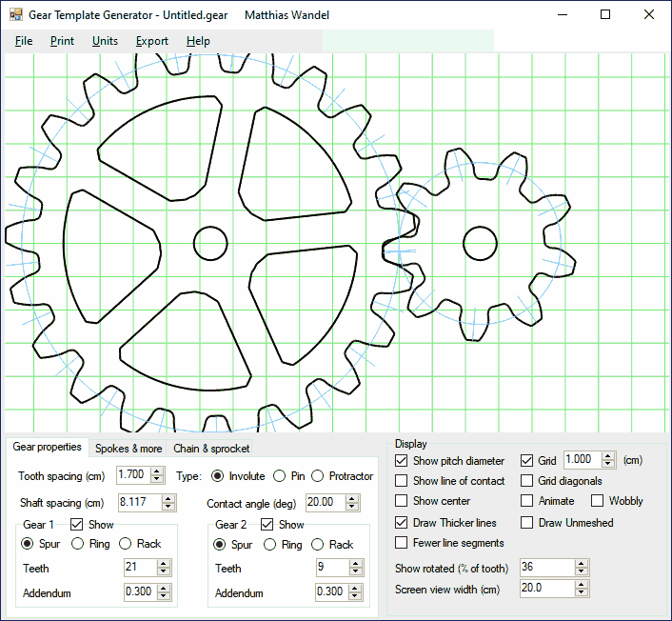This screenshot has height=621, width=672.
Task: Uncheck Show for Gear 2
Action: pos(267,525)
